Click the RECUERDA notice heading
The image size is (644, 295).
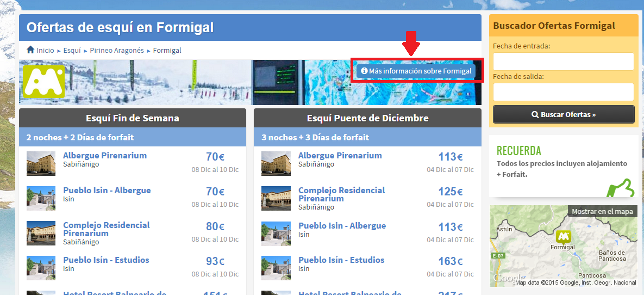[518, 151]
